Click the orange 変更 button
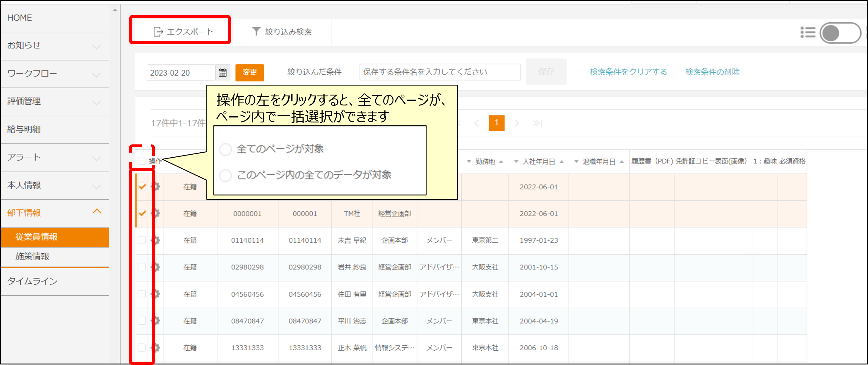 [x=249, y=72]
